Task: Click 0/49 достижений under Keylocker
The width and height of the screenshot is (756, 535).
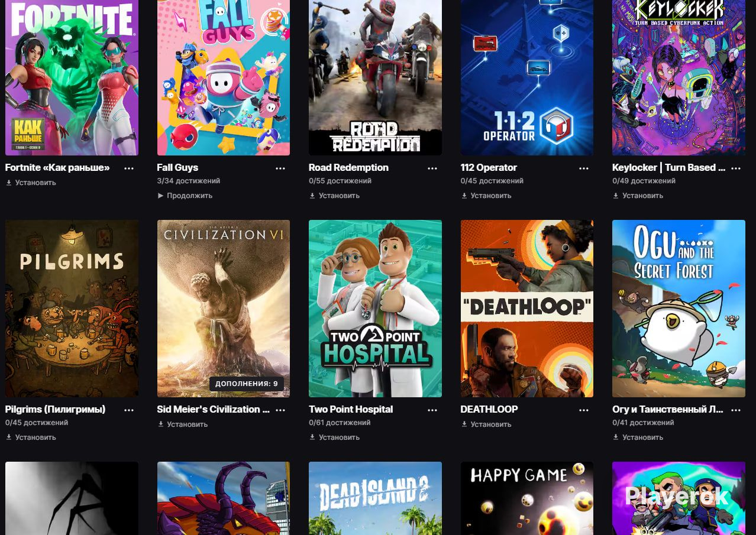Action: (x=644, y=181)
